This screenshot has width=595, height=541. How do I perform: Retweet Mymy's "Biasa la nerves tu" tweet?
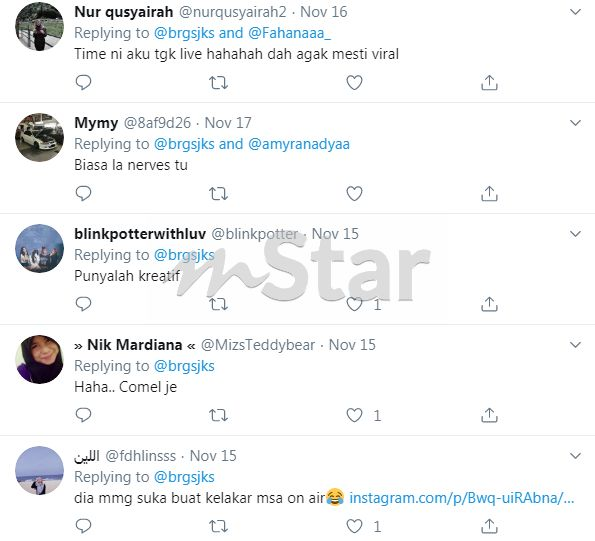(219, 193)
